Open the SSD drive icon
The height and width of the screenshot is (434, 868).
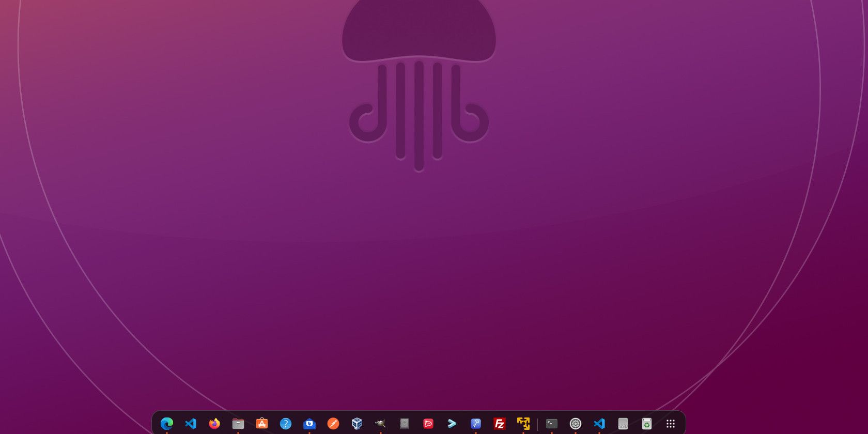tap(623, 424)
